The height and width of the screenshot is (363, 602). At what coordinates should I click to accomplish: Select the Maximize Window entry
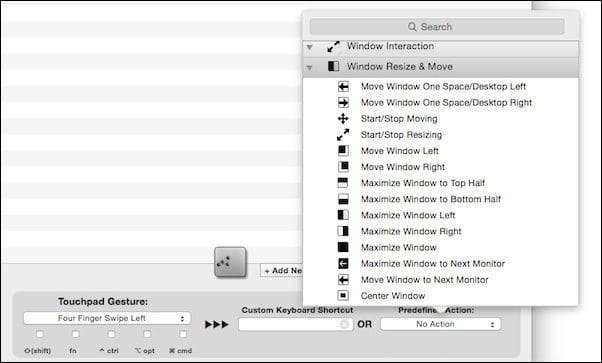pyautogui.click(x=399, y=247)
